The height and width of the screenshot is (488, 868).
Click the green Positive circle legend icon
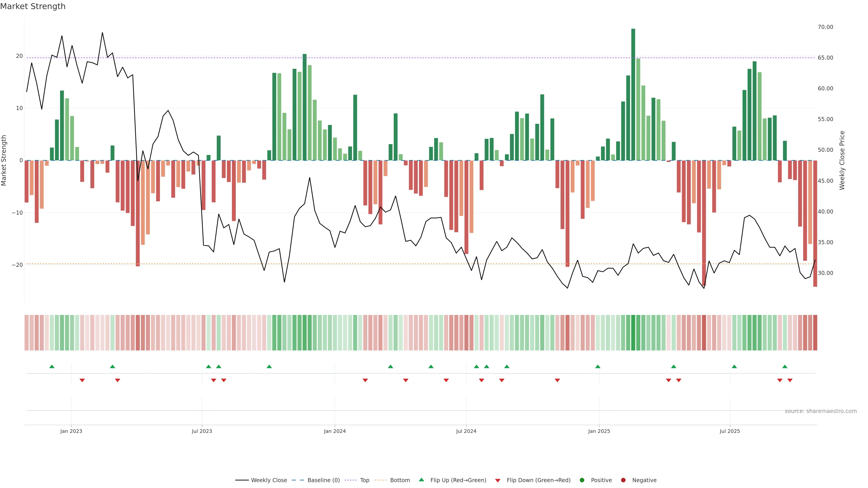click(x=582, y=480)
